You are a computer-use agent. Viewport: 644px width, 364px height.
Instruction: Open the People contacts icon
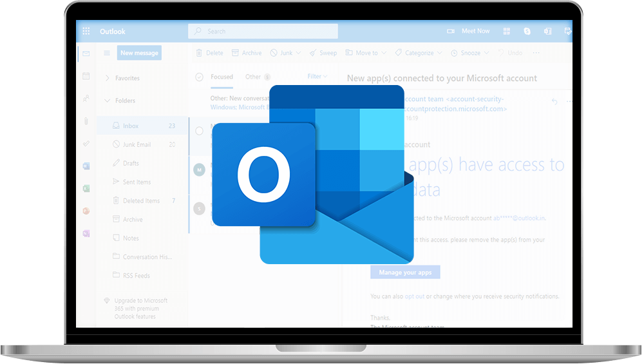click(86, 99)
